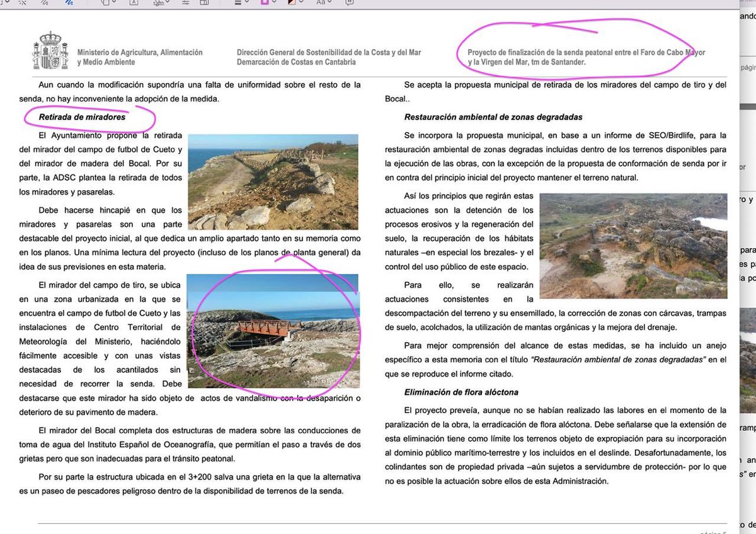Click the speech bubble annotate icon
The height and width of the screenshot is (534, 756).
[349, 3]
